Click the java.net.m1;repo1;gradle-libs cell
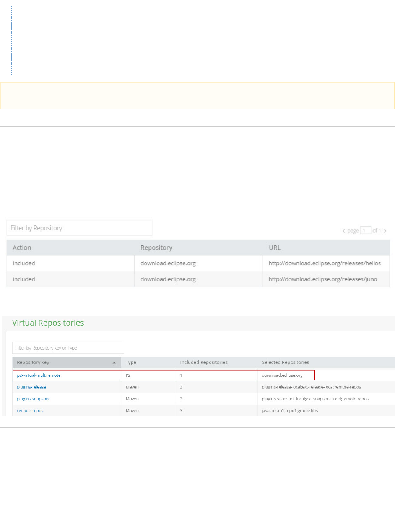This screenshot has width=395, height=532. coord(290,411)
